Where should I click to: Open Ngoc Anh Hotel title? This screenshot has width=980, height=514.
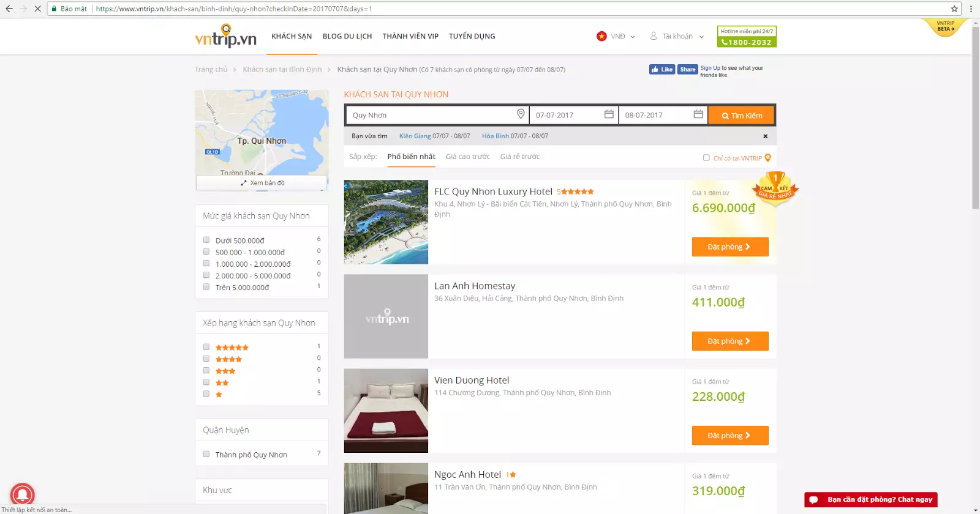click(467, 474)
